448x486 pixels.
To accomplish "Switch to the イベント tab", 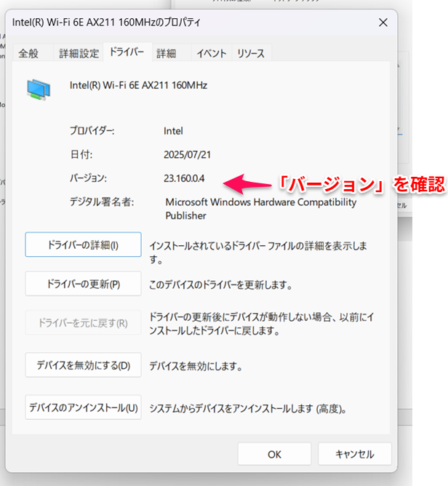I will 212,53.
